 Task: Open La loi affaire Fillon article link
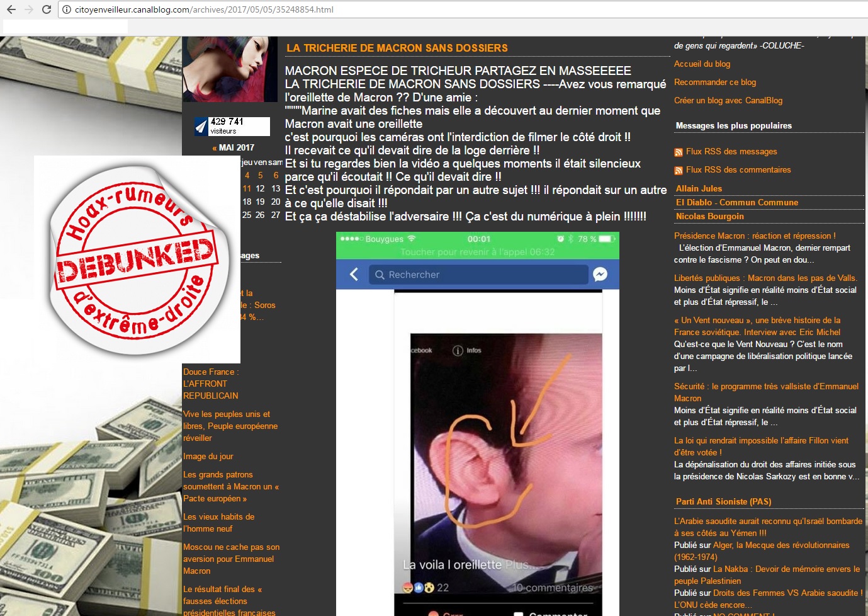(761, 447)
